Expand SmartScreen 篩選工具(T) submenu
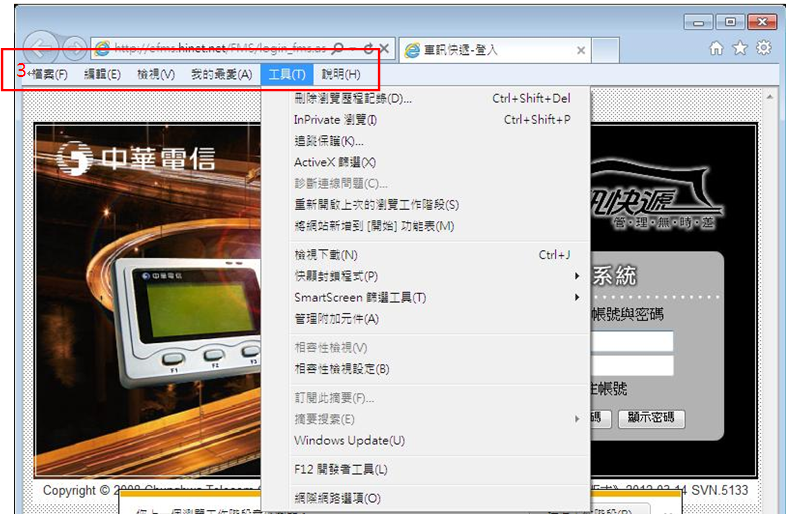 pyautogui.click(x=426, y=297)
